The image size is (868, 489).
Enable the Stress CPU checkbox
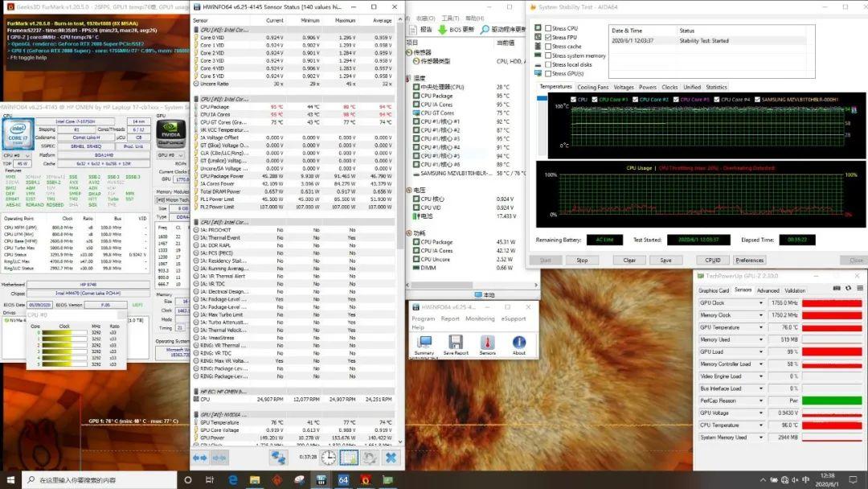point(548,28)
